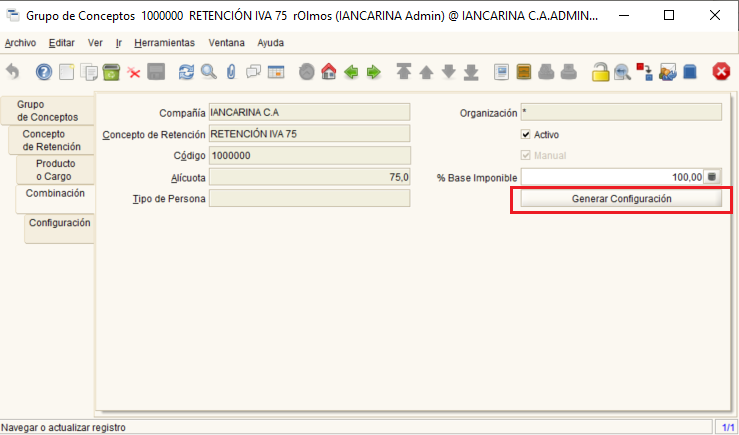Click the Compañía field IANCARINA C.A
This screenshot has height=435, width=739.
tap(309, 113)
